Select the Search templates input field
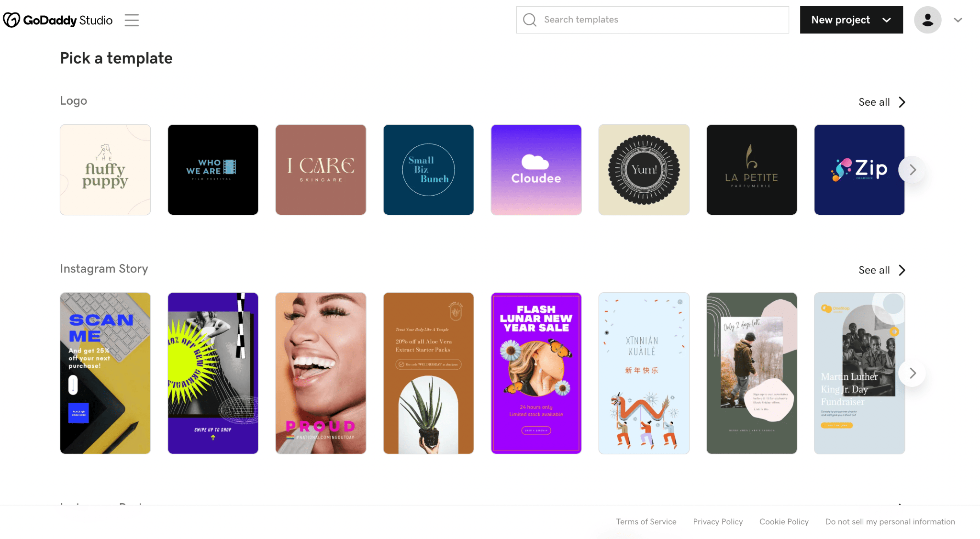 point(652,19)
